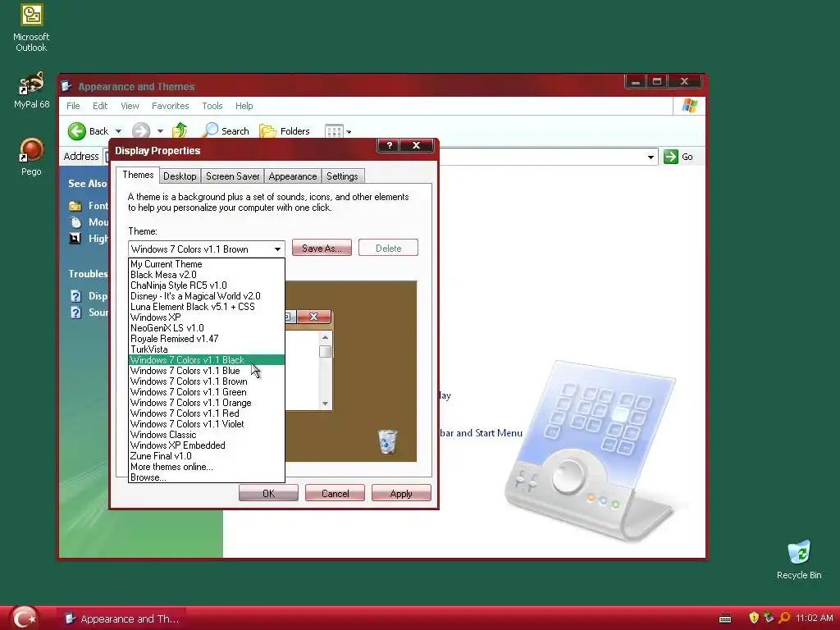Screen dimensions: 840x630
Task: Click the OK button
Action: point(268,493)
